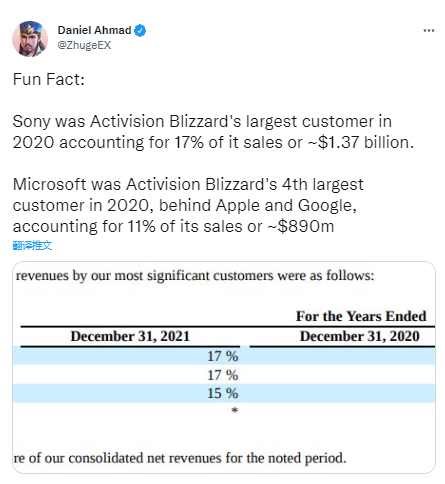Open Daniel Ahmad's profile avatar
This screenshot has width=445, height=484.
tap(30, 39)
